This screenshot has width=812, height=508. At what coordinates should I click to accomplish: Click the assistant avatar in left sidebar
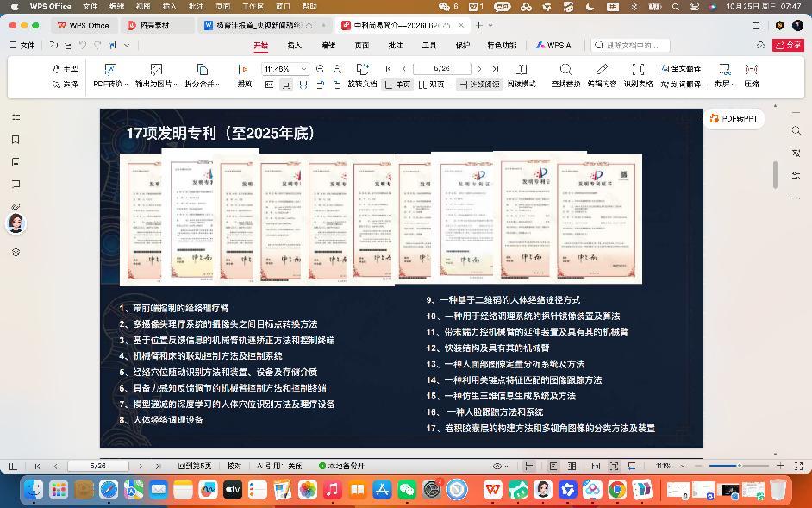click(x=16, y=224)
